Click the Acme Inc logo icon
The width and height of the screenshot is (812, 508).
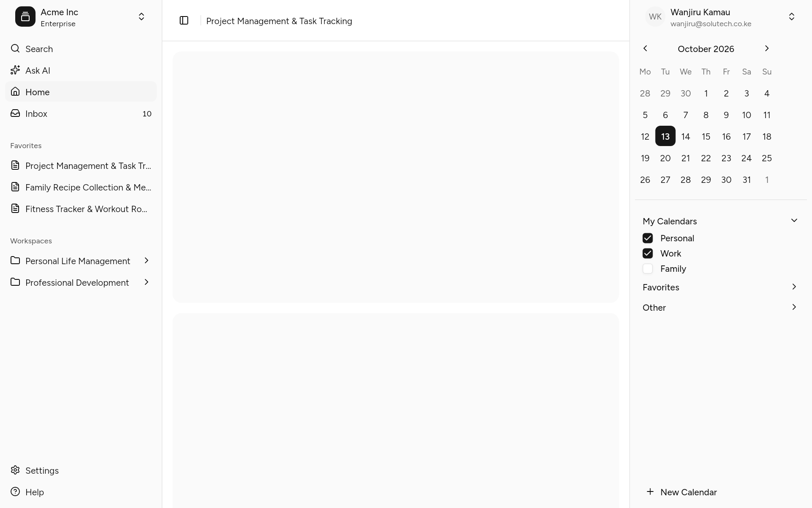pos(25,17)
